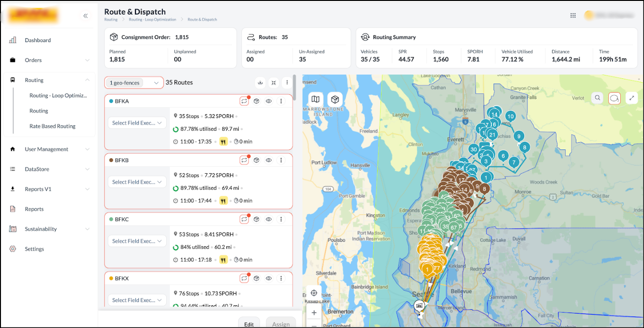This screenshot has height=328, width=644.
Task: Open the three-dot menu next to 35 Routes
Action: point(287,82)
